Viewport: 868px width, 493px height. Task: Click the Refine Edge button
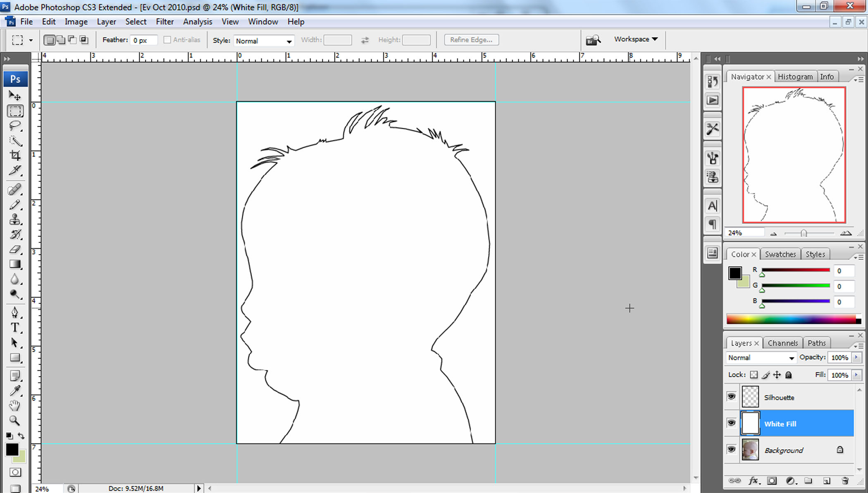(x=471, y=40)
